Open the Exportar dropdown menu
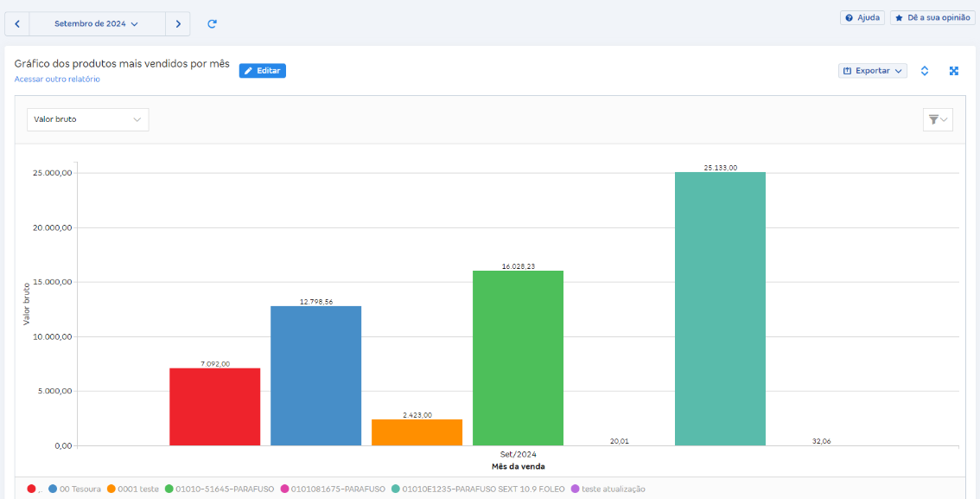Screen dimensions: 980x499 click(872, 71)
